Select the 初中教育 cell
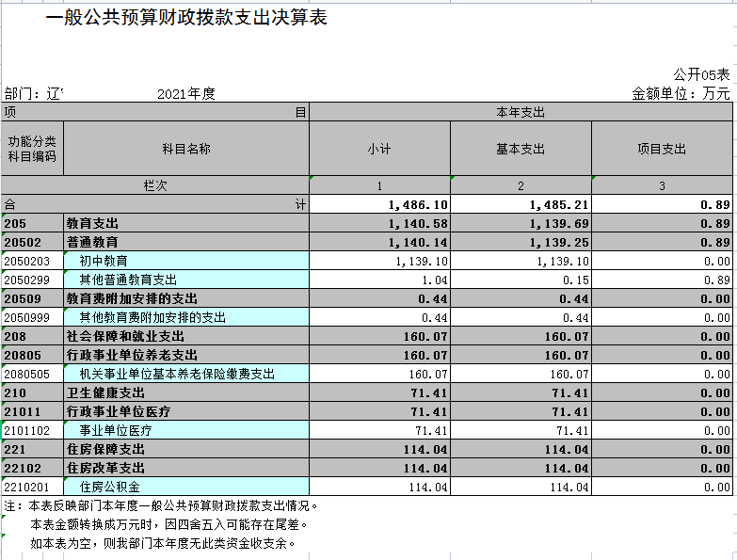The height and width of the screenshot is (560, 737). [186, 261]
